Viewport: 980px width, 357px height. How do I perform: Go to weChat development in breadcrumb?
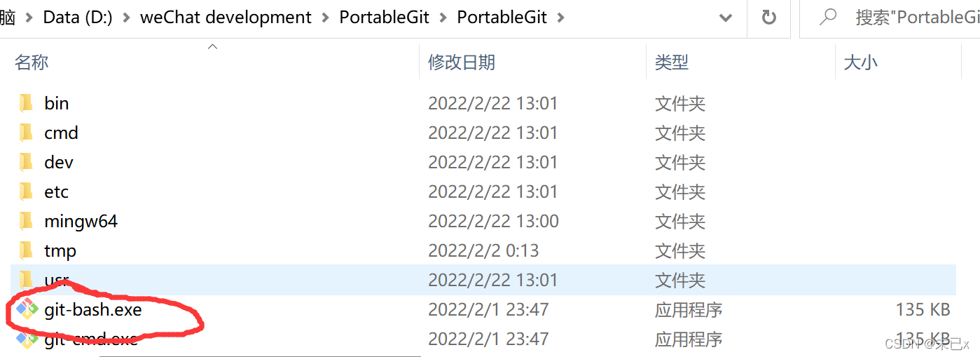[x=226, y=18]
